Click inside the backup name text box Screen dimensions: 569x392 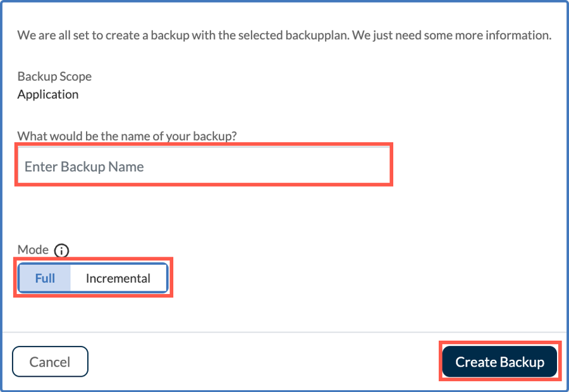coord(204,167)
